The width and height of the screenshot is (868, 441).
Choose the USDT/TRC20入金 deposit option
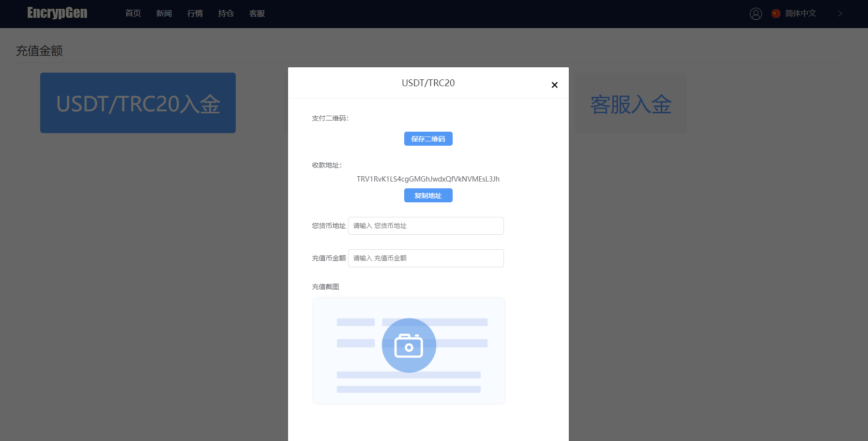[x=138, y=103]
